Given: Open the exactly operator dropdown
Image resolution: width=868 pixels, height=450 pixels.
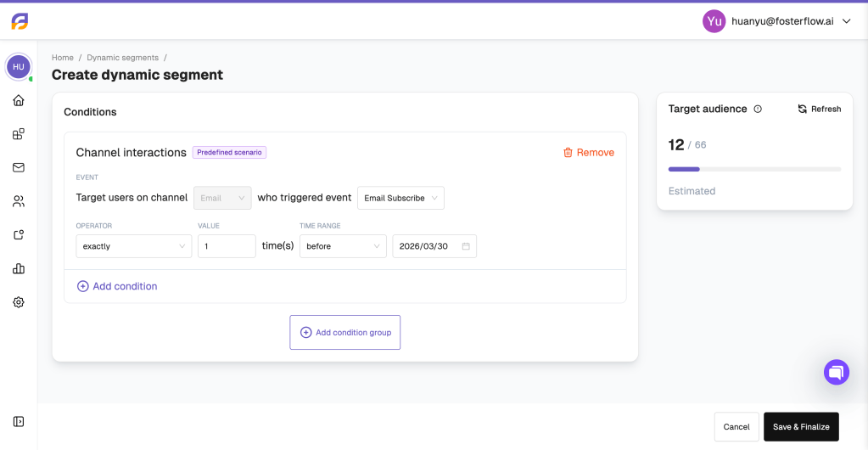Looking at the screenshot, I should [134, 246].
